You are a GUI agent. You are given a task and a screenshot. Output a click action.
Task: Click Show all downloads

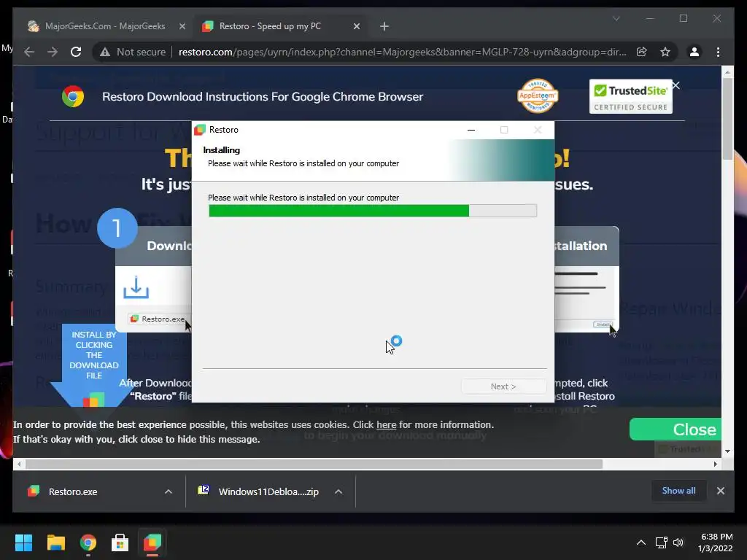tap(678, 491)
